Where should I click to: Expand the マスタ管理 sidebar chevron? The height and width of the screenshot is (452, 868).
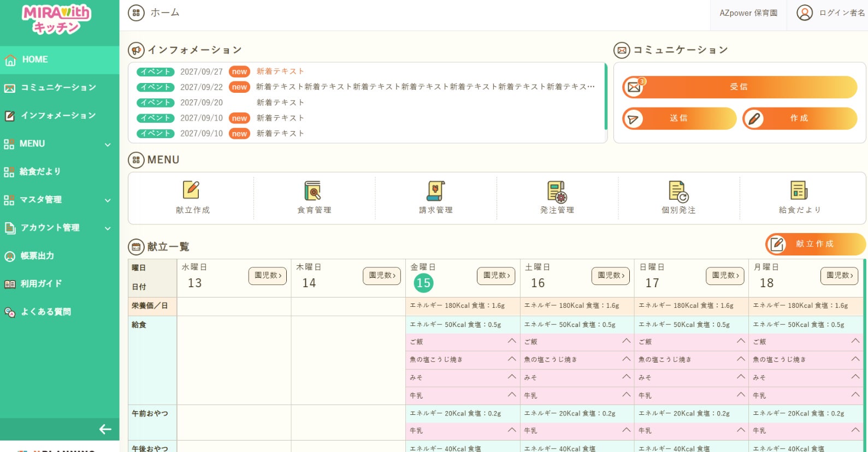[x=108, y=200]
